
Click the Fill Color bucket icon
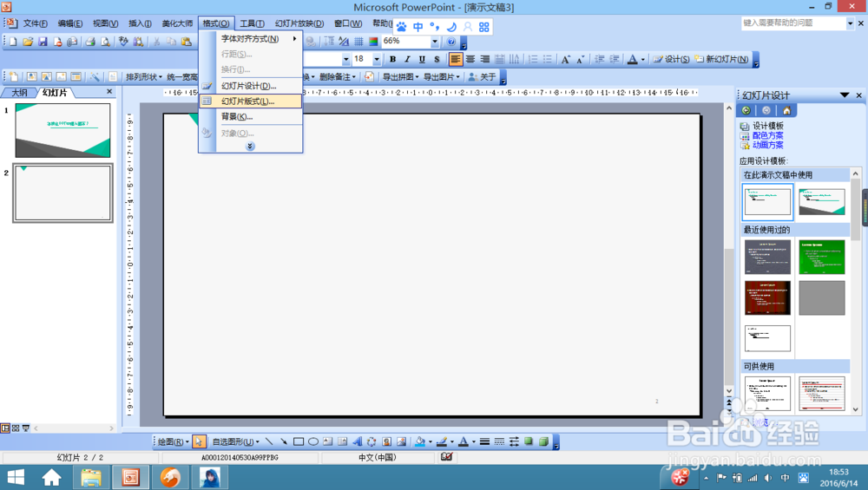420,441
